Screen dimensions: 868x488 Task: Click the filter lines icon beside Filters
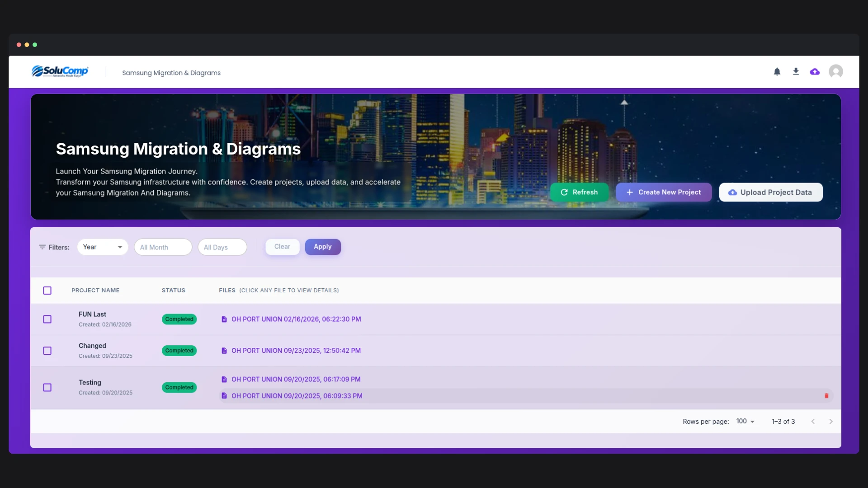coord(42,247)
